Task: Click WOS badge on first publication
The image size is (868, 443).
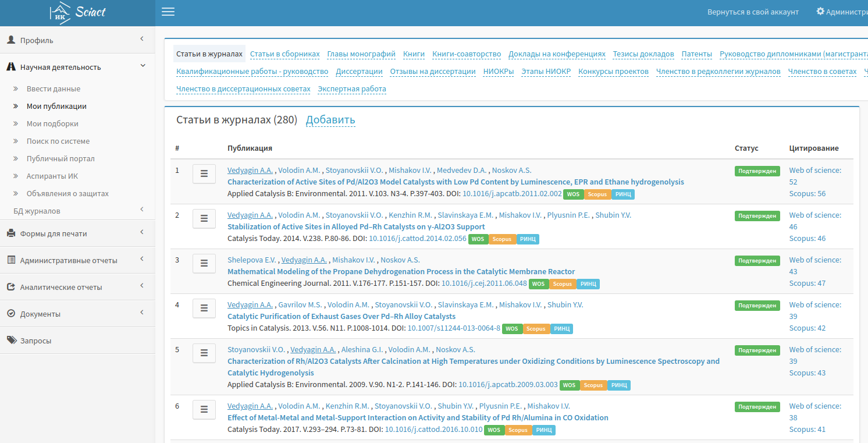Action: pyautogui.click(x=573, y=194)
